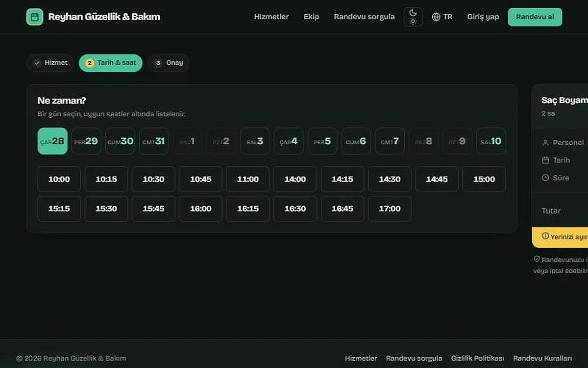
Task: Click the Tutar label in summary
Action: click(551, 210)
